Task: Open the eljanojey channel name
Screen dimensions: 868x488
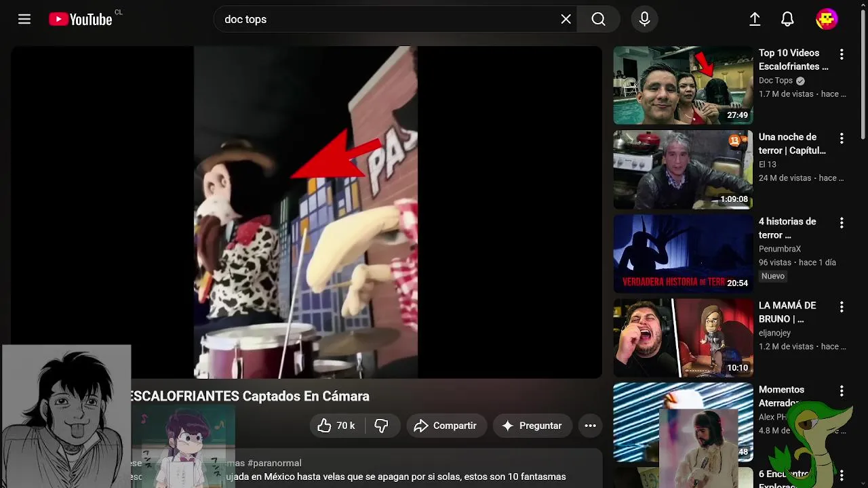Action: tap(775, 333)
